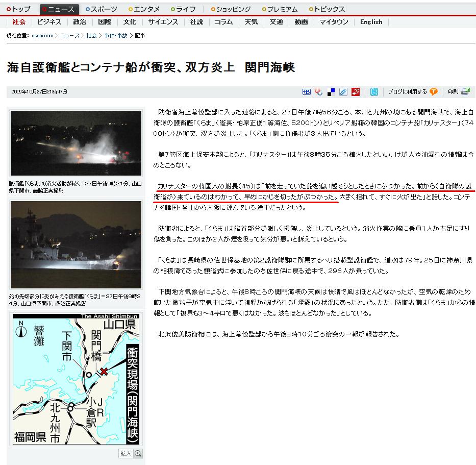Share article on Delicious
The height and width of the screenshot is (465, 476).
click(331, 92)
